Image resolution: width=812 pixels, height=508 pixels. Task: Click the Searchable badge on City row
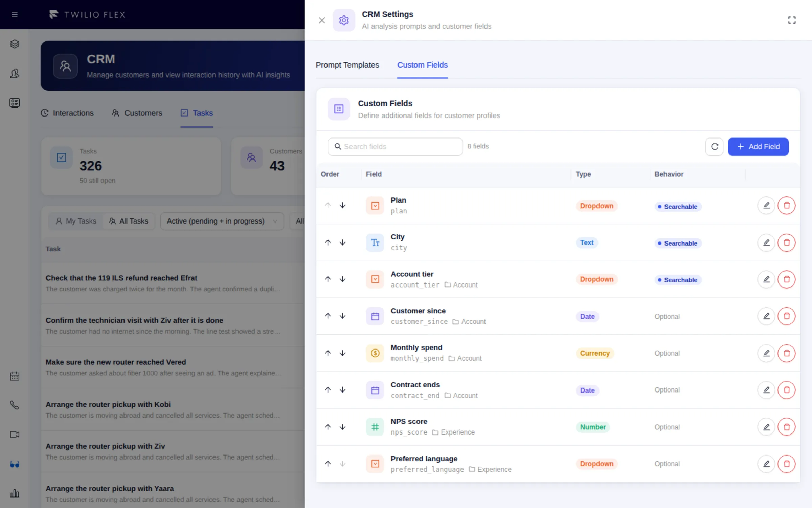(x=678, y=243)
